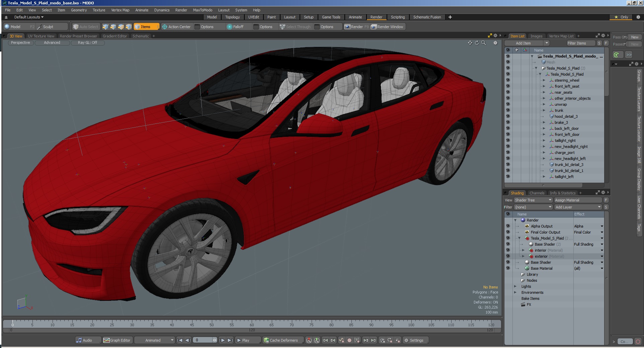Go to last frame
Viewport: 644px width, 348px height.
230,340
